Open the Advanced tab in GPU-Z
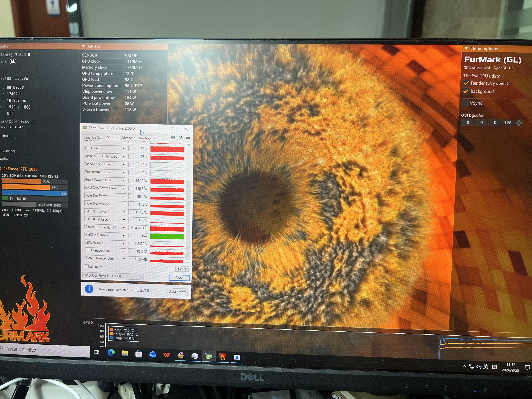This screenshot has height=399, width=532. click(128, 138)
